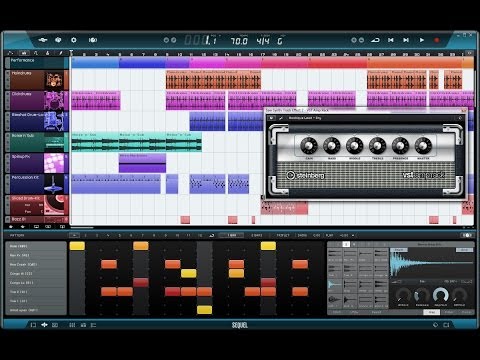Click the camera-like icon right of the gear

click(93, 40)
